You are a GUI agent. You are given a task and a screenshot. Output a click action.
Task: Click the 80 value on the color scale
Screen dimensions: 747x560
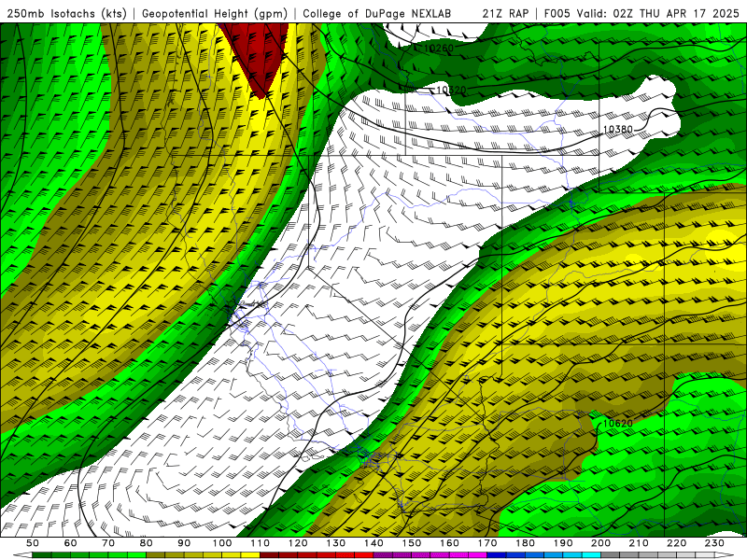point(147,543)
